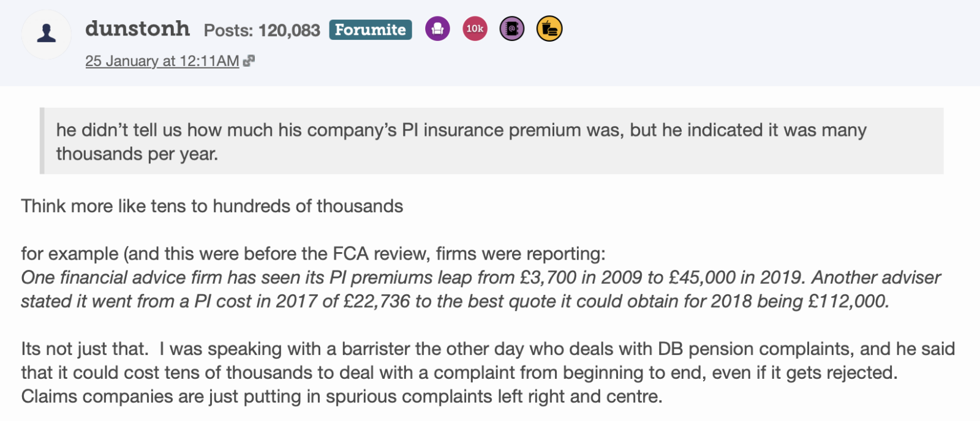This screenshot has width=980, height=421.
Task: Open the dunstonh username profile link
Action: tap(137, 29)
